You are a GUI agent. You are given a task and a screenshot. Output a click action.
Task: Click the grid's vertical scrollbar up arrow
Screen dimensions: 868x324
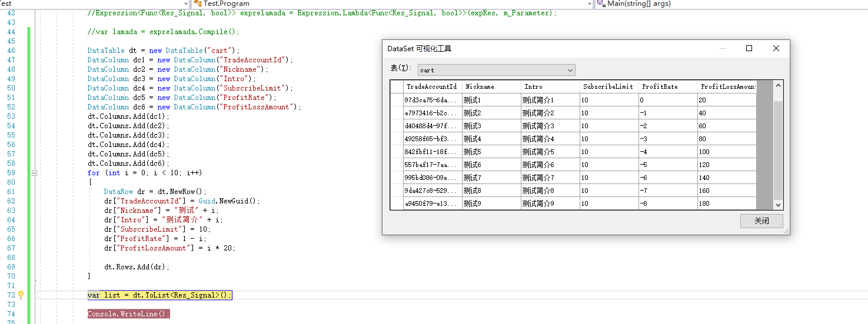point(779,86)
